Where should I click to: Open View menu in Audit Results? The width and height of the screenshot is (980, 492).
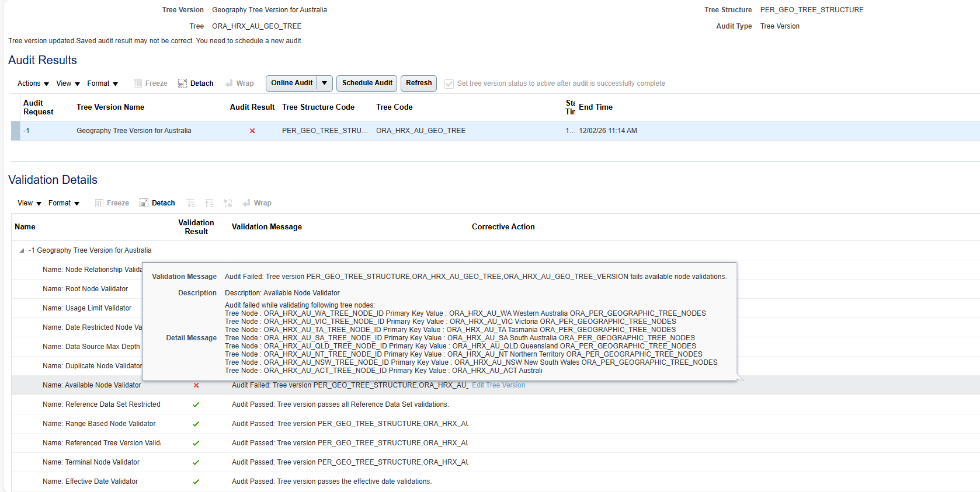click(x=68, y=83)
